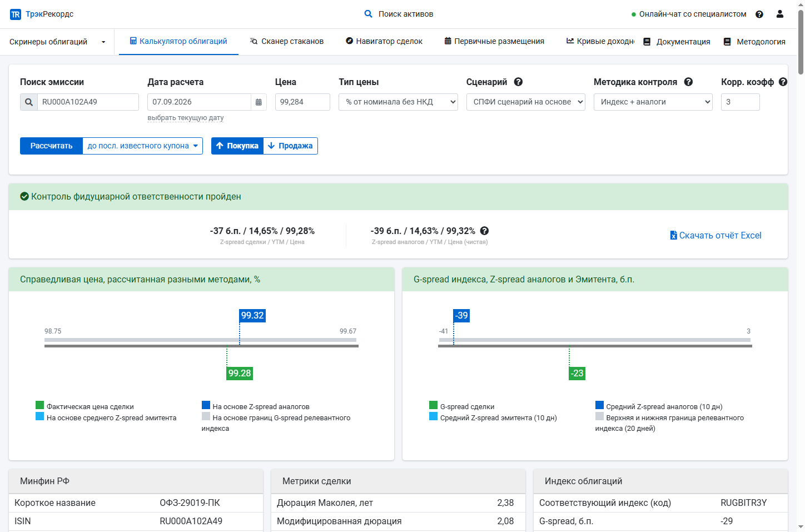The height and width of the screenshot is (532, 805).
Task: Open the Методика контроля dropdown
Action: 653,102
